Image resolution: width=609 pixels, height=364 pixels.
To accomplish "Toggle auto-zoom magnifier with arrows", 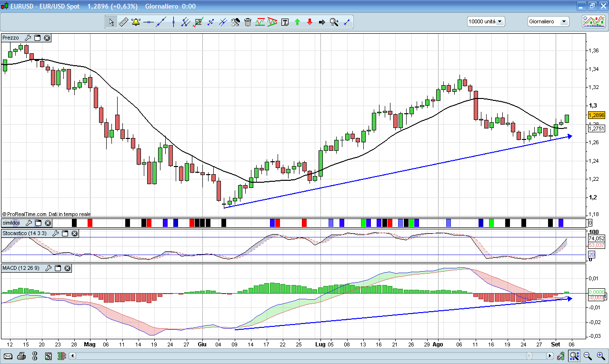I will point(574,356).
